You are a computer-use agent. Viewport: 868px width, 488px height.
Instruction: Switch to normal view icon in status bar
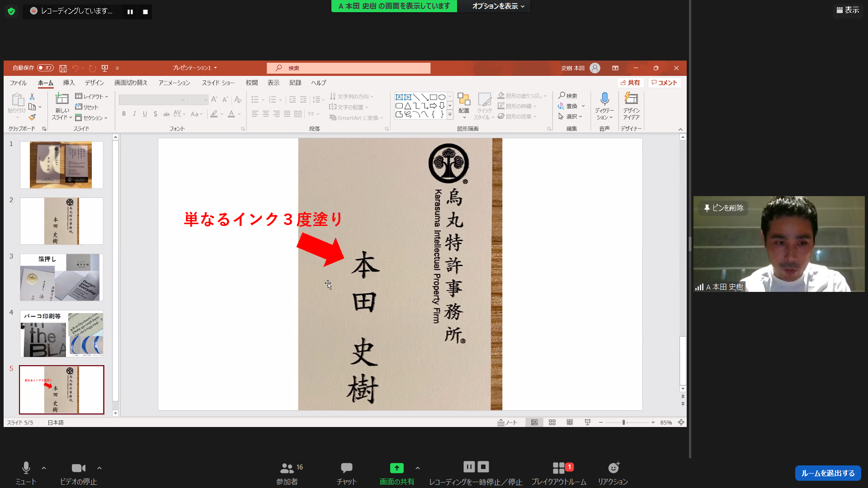(534, 422)
